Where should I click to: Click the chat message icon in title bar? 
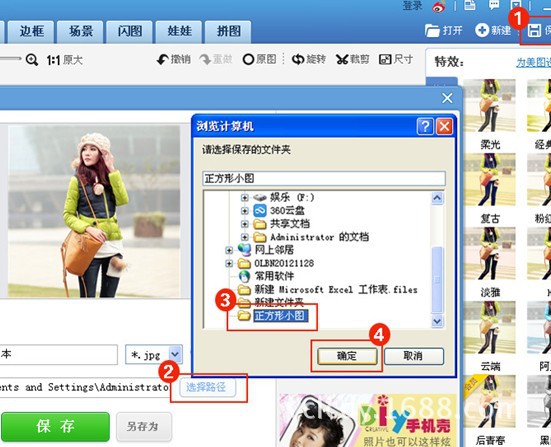tap(494, 5)
